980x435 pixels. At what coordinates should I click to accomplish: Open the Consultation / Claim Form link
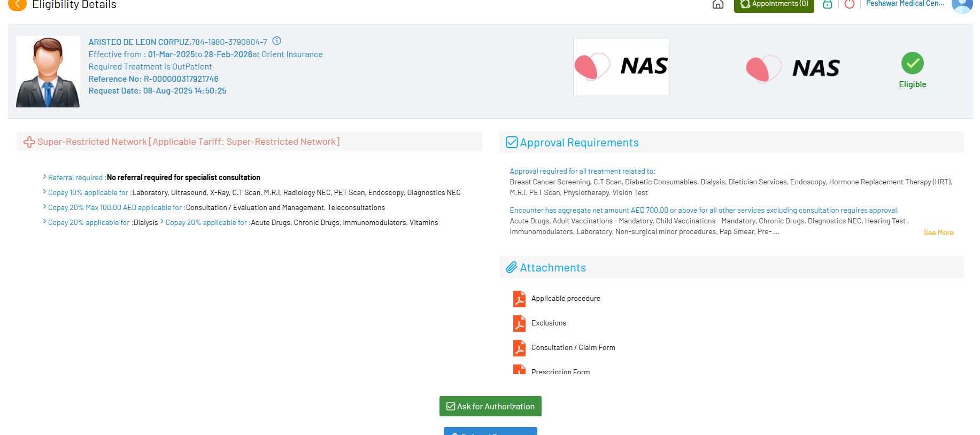click(x=573, y=347)
